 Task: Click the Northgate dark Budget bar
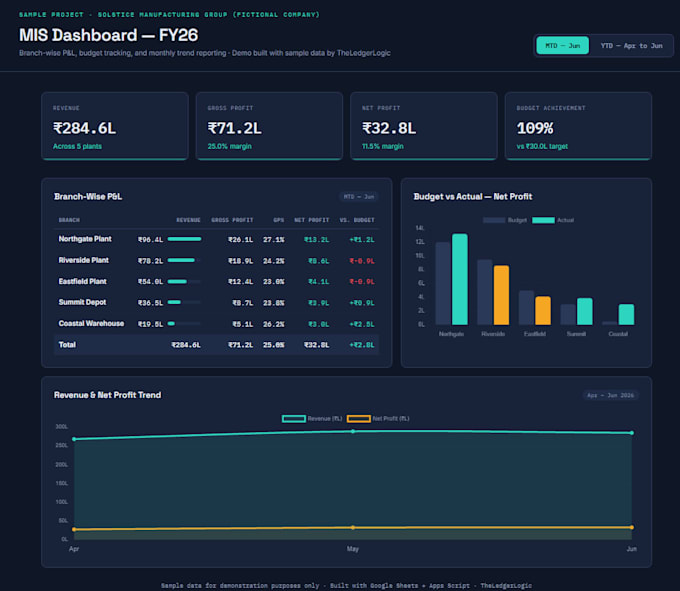[443, 284]
